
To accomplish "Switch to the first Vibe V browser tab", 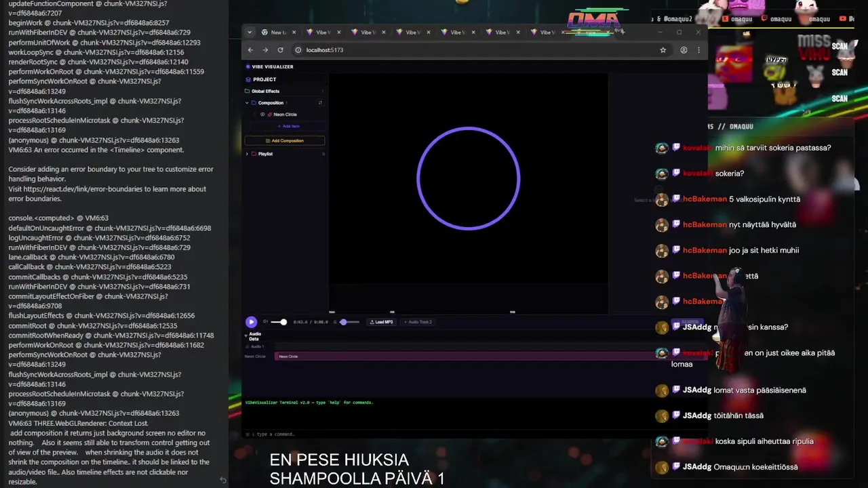I will (323, 33).
